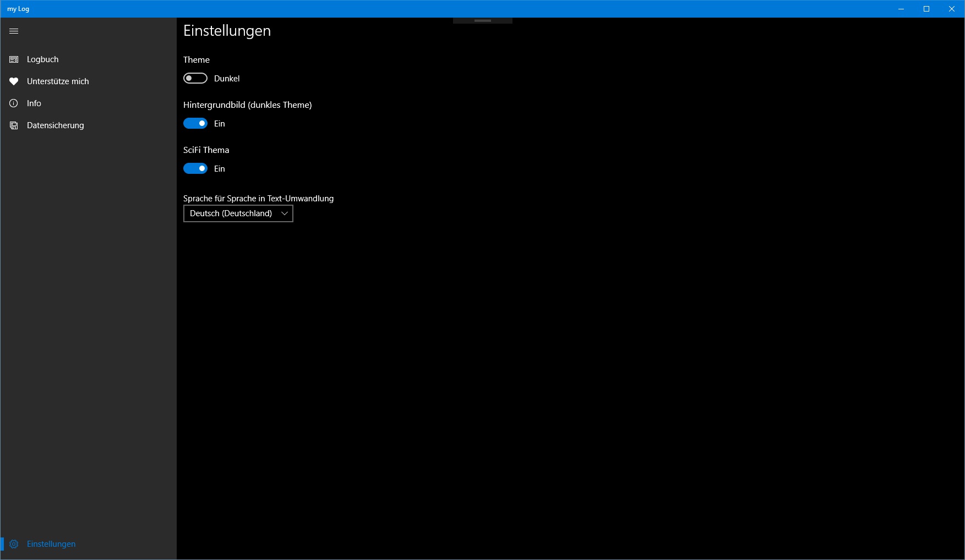Viewport: 965px width, 560px height.
Task: Open the Logbuch page
Action: (x=88, y=59)
